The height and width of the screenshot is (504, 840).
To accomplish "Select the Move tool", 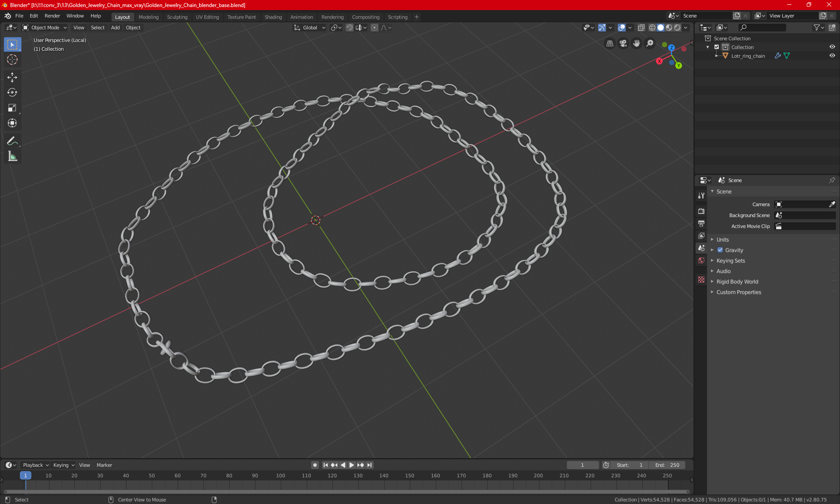I will [x=12, y=77].
